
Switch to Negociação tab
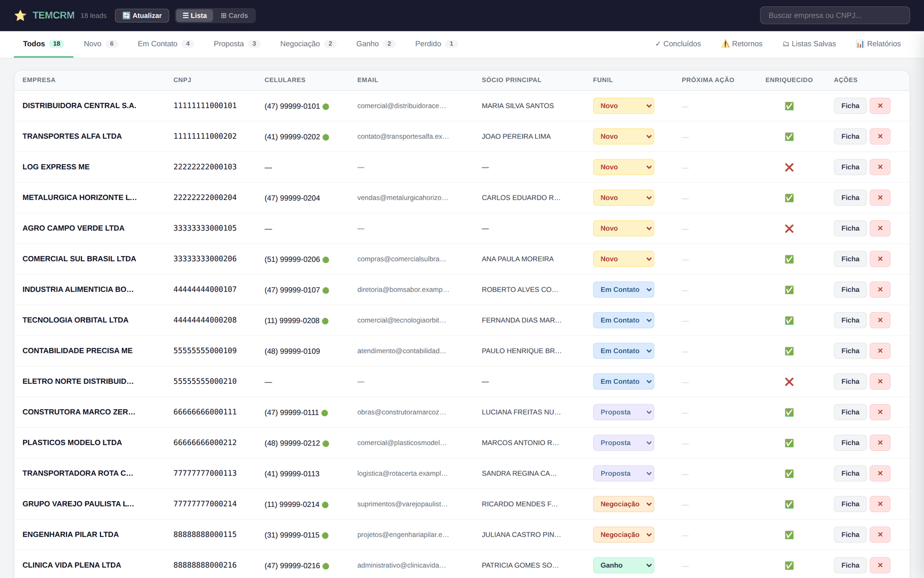[308, 44]
